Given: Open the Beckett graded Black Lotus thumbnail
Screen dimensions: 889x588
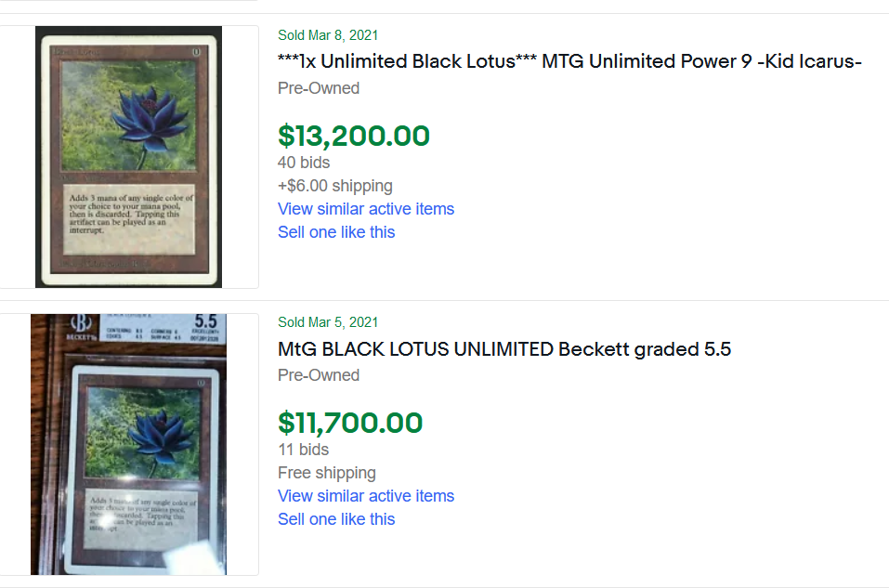Looking at the screenshot, I should [x=129, y=444].
